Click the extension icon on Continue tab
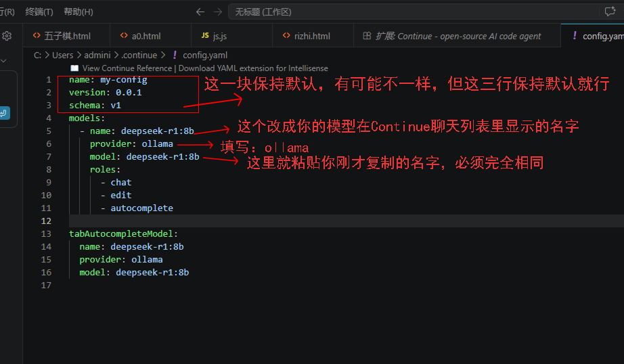The height and width of the screenshot is (364, 624). pyautogui.click(x=367, y=36)
